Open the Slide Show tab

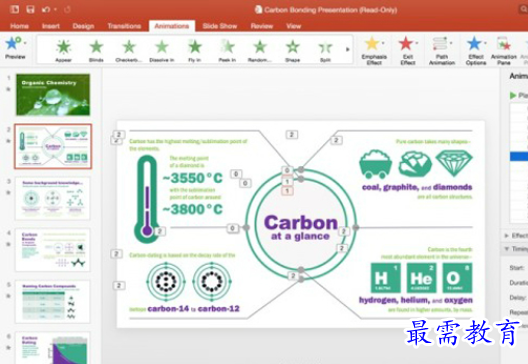tap(220, 26)
